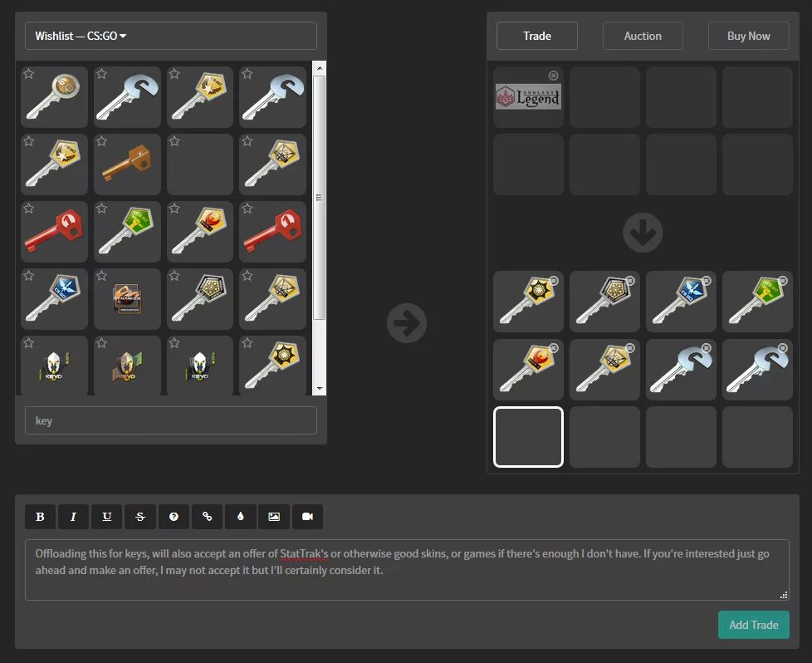Select the sunburst gold key in the wishlist
Image resolution: width=812 pixels, height=663 pixels.
pos(273,366)
